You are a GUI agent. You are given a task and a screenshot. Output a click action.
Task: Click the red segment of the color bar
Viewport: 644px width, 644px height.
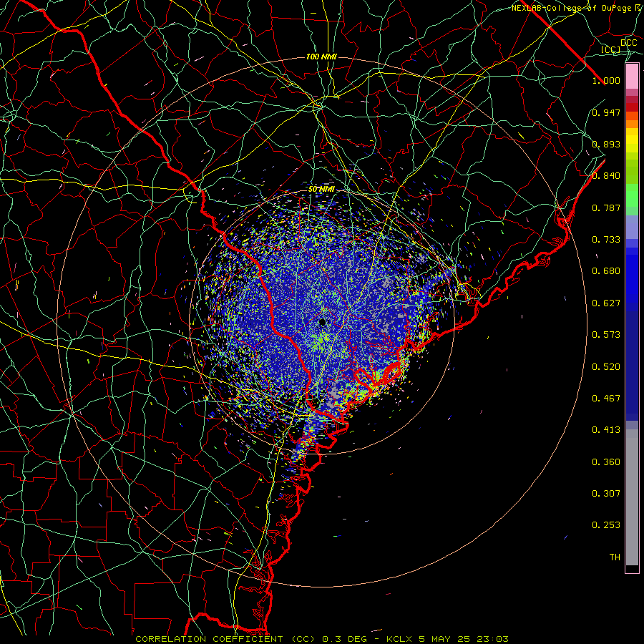pos(632,107)
